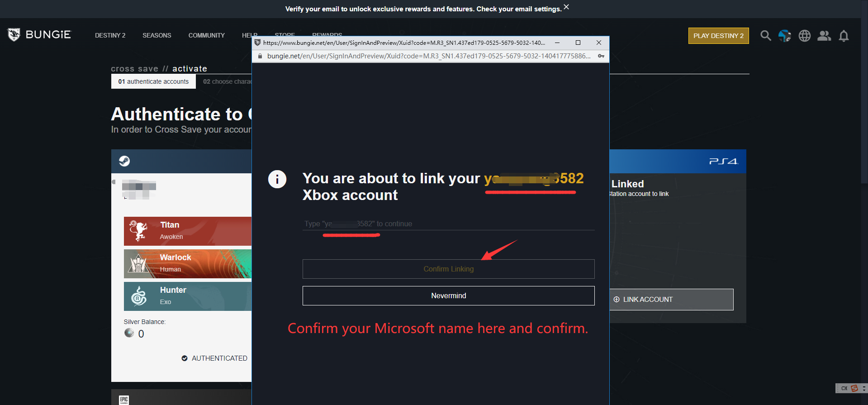Click the info icon in popup

(277, 179)
